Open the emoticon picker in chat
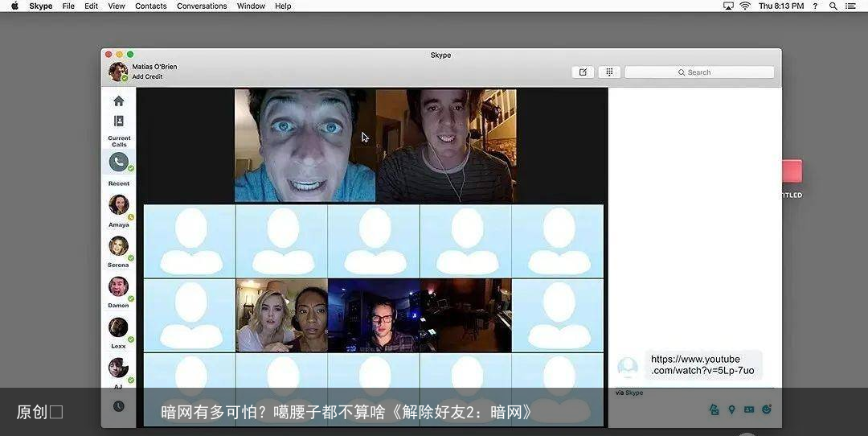Screen dimensions: 868x436 coord(767,409)
